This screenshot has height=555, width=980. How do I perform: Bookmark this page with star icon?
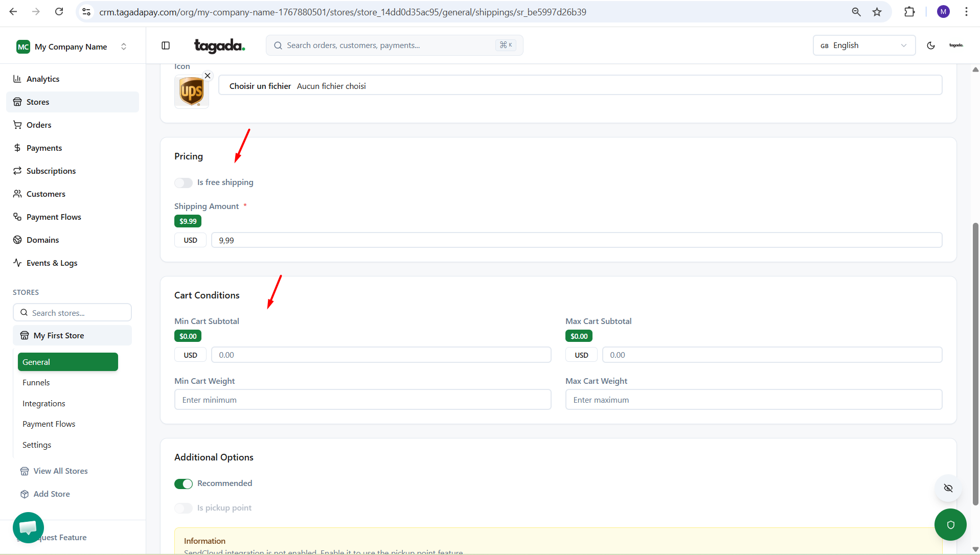[x=877, y=12]
